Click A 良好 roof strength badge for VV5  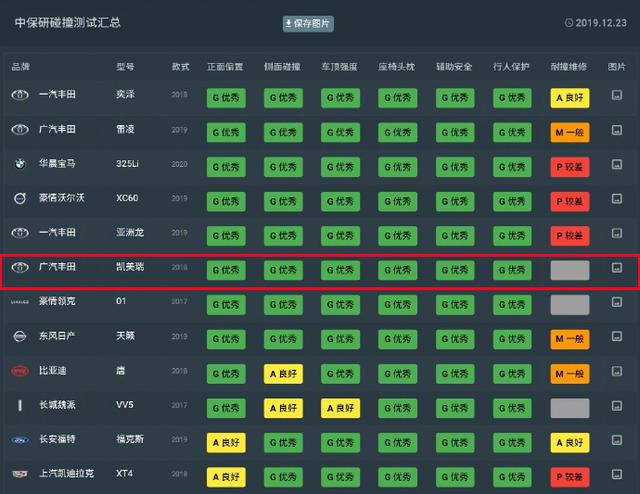pyautogui.click(x=340, y=408)
